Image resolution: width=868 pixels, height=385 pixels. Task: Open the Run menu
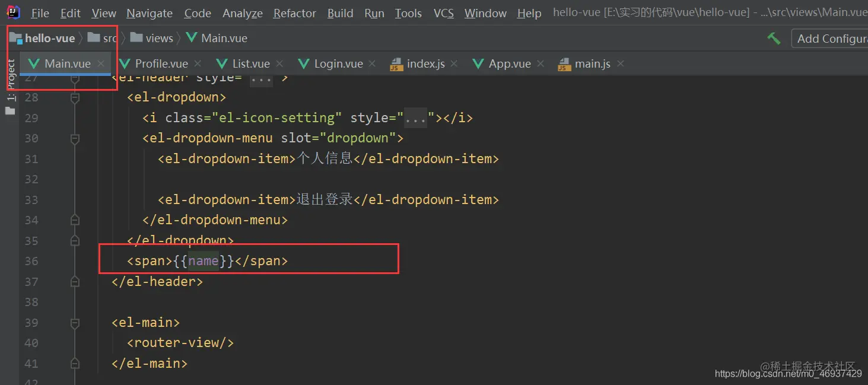(374, 13)
